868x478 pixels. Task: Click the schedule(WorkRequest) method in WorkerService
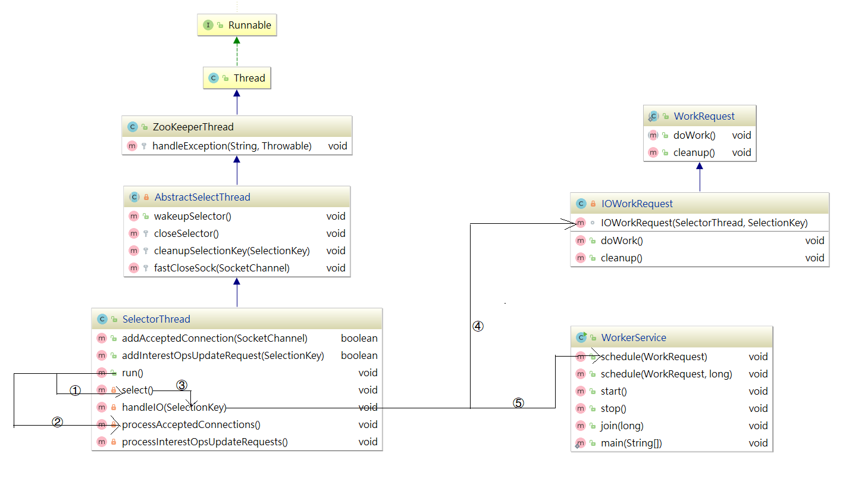(x=654, y=357)
